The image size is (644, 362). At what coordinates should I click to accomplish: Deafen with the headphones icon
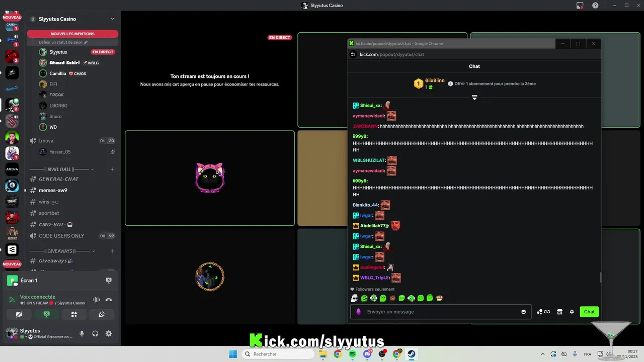[x=95, y=333]
